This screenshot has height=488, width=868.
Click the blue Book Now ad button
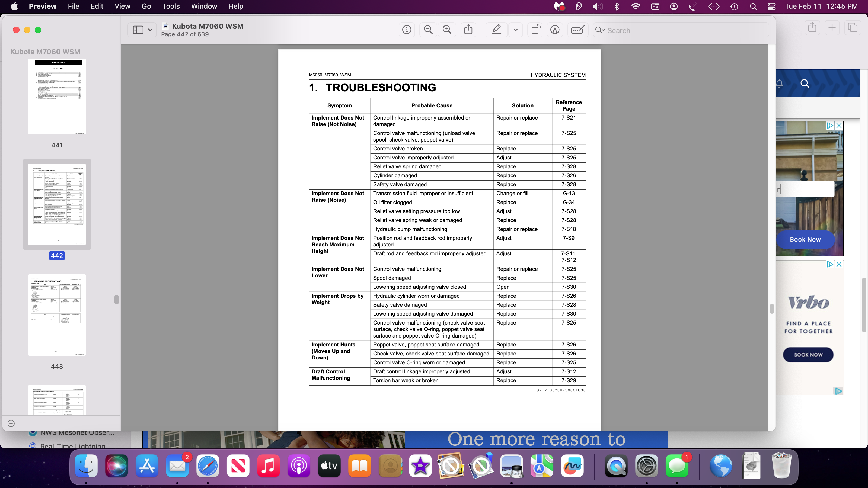[x=805, y=239]
